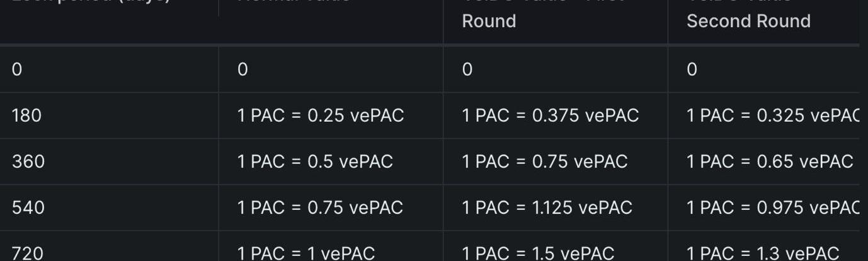Click the "1 PAC = 0.975 vePAC" cell
This screenshot has width=868, height=261.
[773, 207]
